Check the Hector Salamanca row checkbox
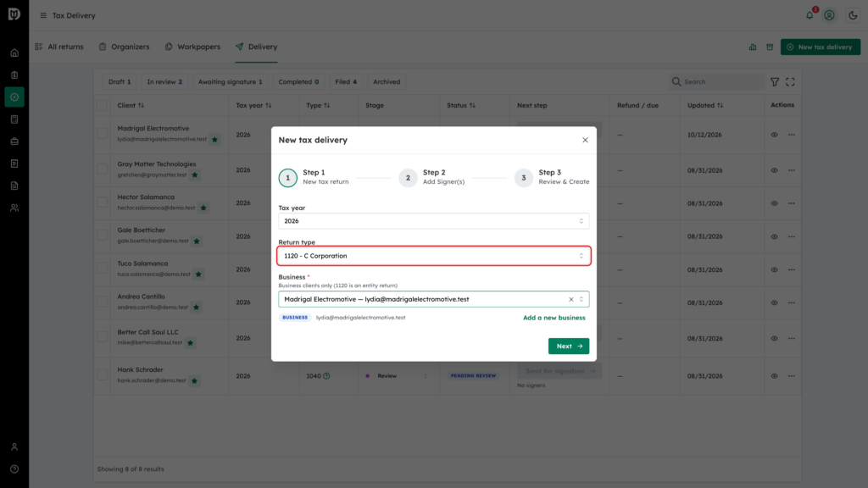Screen dimensions: 868x488 (102, 202)
